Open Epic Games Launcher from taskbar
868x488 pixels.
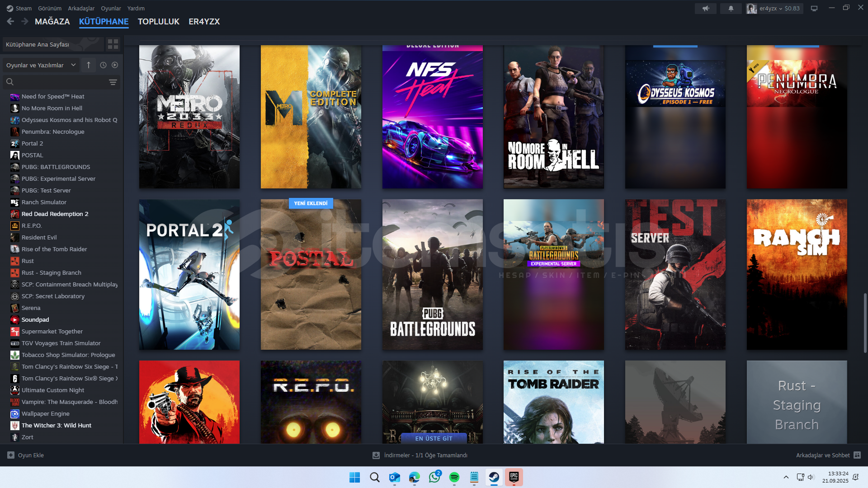(514, 477)
